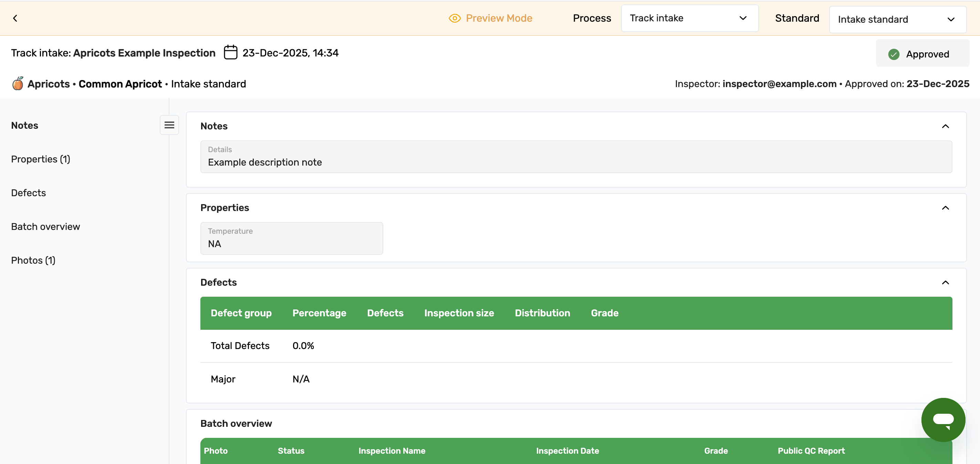The height and width of the screenshot is (464, 980).
Task: Open Photos (1) in the sidebar
Action: 33,260
